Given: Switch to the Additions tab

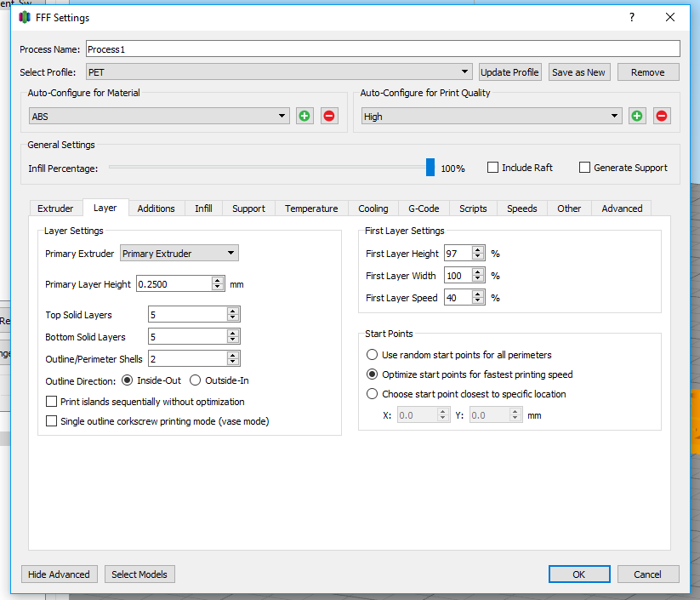Looking at the screenshot, I should (156, 209).
